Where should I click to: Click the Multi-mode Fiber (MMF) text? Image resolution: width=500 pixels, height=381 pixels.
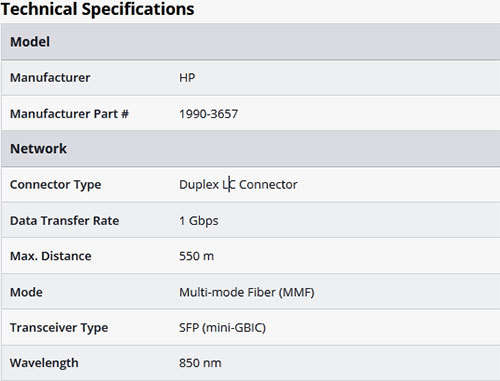pos(247,293)
